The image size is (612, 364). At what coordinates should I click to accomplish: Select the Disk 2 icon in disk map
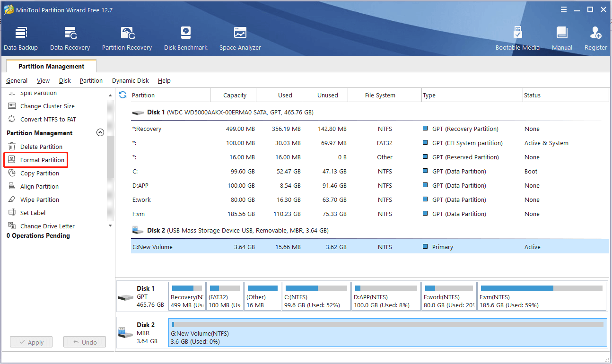(x=125, y=333)
